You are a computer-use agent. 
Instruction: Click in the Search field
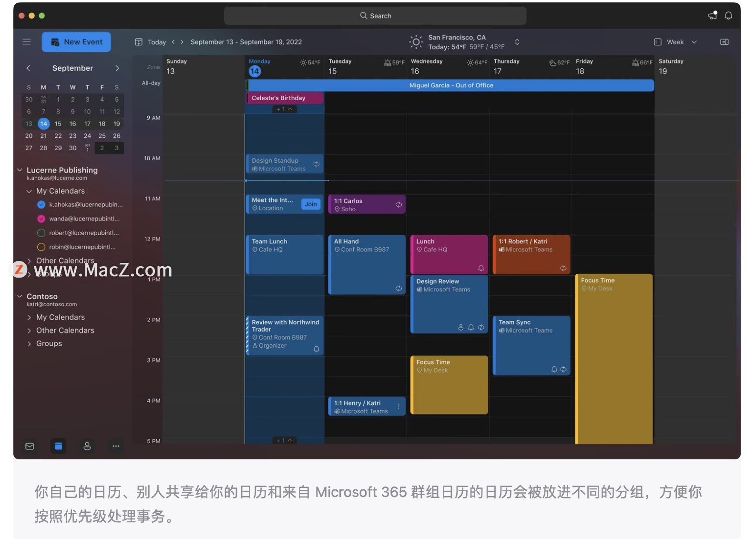[375, 16]
